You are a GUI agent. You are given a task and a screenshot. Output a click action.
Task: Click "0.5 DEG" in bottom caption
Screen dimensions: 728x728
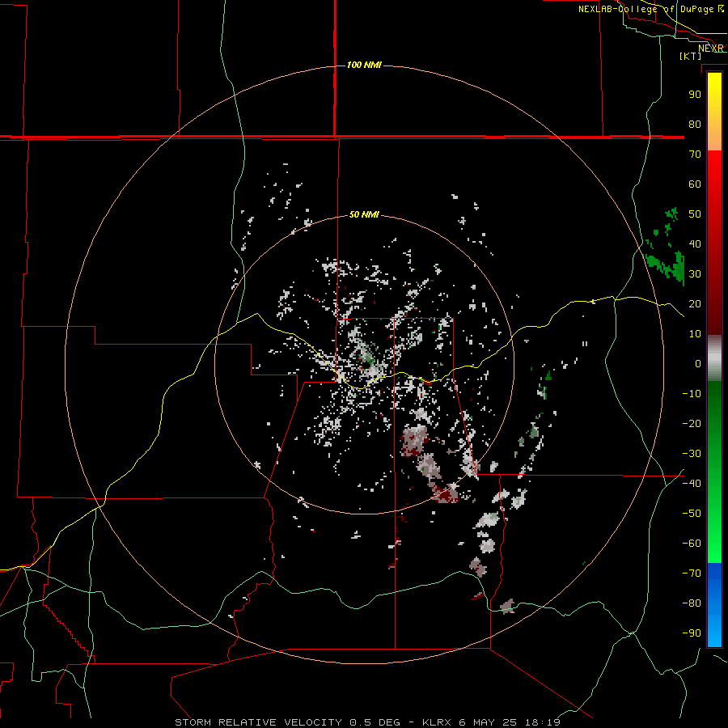(x=375, y=722)
